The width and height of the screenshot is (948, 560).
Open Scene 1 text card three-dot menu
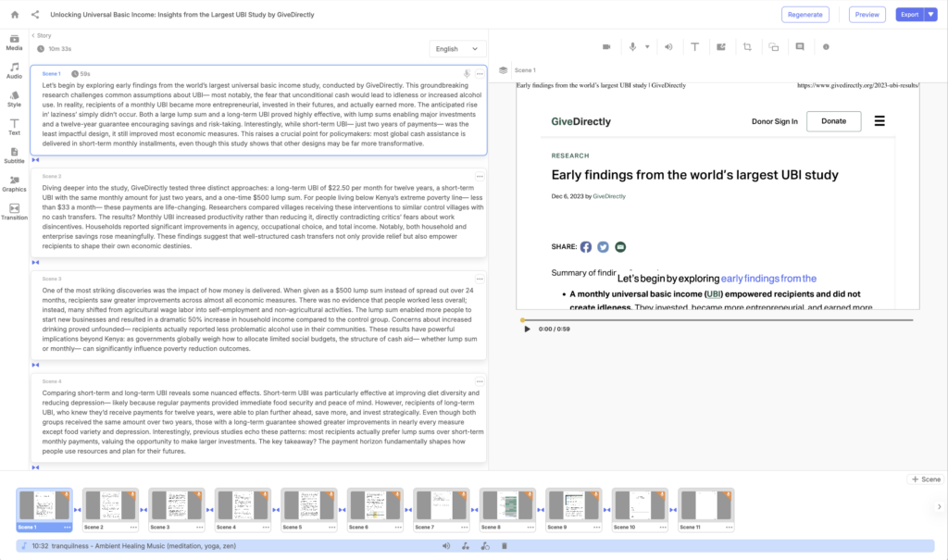point(480,74)
